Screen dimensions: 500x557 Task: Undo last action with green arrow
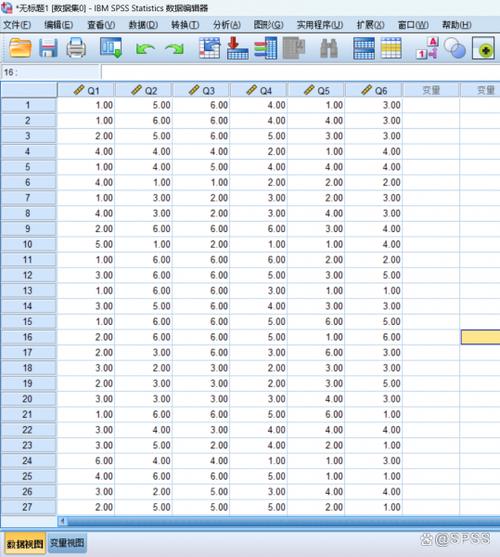coord(145,49)
